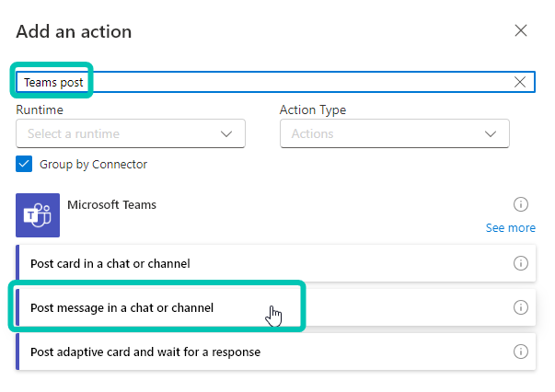Toggle the Group by Connector checkbox
The height and width of the screenshot is (392, 555).
[x=24, y=164]
